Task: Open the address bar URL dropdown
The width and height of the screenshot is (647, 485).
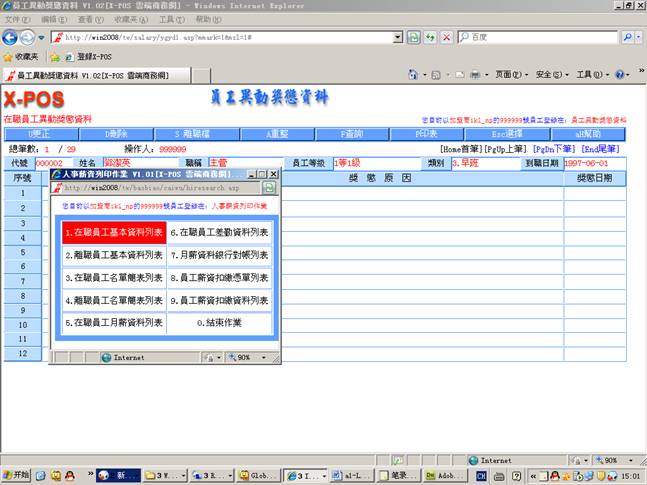Action: [397, 37]
